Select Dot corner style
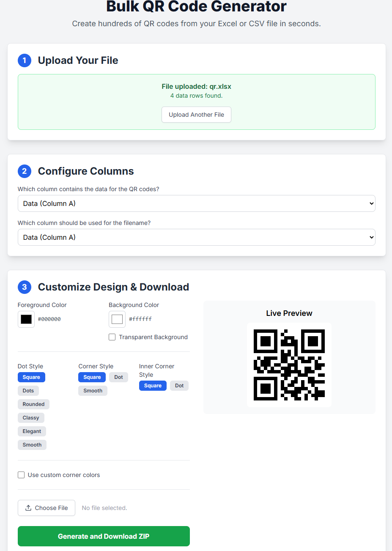This screenshot has width=392, height=551. 119,377
